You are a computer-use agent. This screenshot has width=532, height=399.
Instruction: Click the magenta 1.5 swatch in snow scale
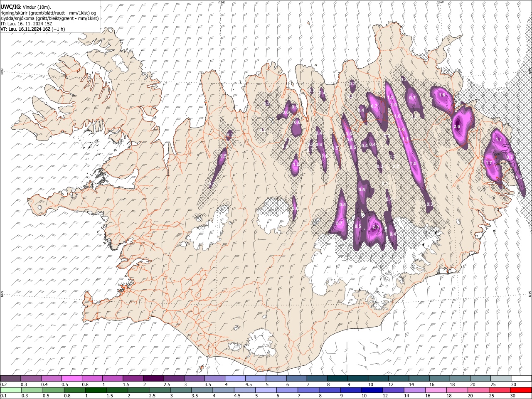point(133,378)
